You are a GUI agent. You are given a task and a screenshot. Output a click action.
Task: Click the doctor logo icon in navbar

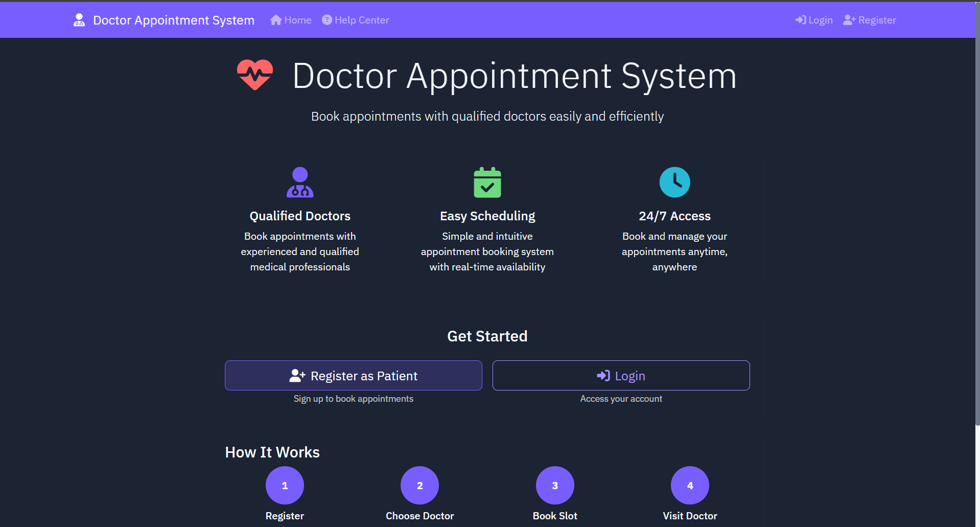coord(79,20)
